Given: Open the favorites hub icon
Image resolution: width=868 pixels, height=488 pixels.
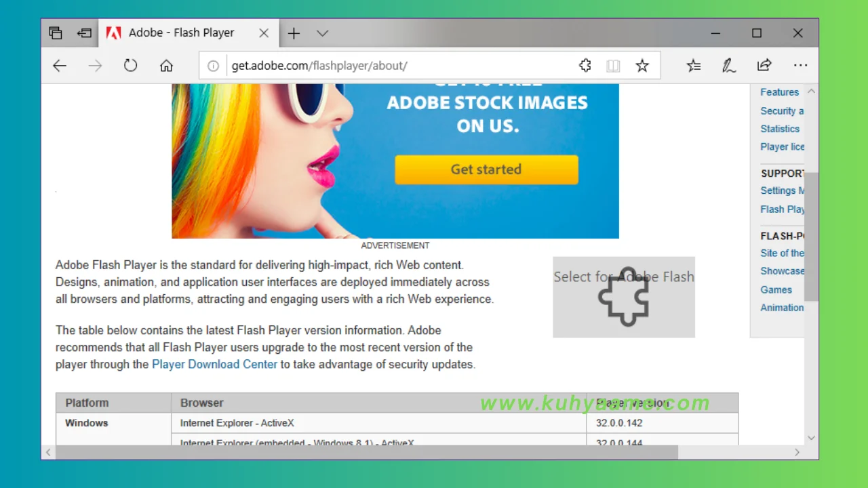Looking at the screenshot, I should click(694, 66).
